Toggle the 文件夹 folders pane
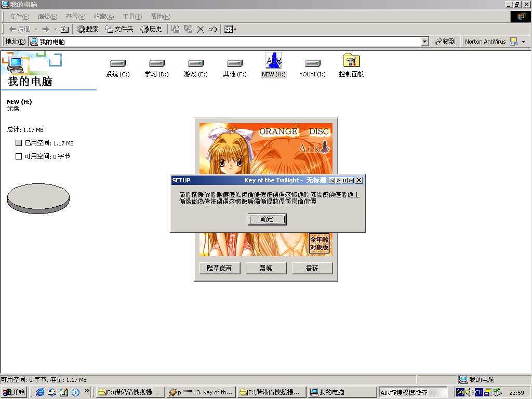 pos(119,29)
